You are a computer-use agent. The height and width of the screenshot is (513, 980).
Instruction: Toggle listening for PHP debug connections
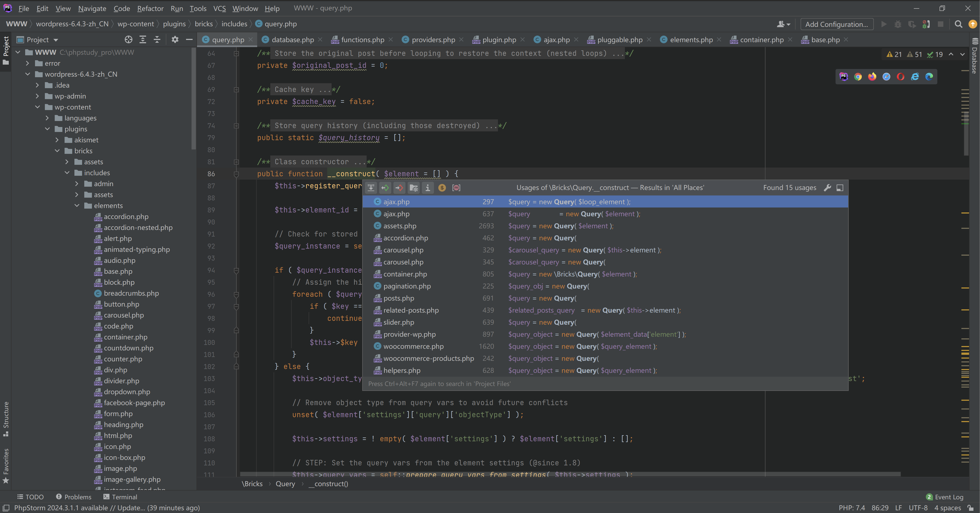pos(926,24)
